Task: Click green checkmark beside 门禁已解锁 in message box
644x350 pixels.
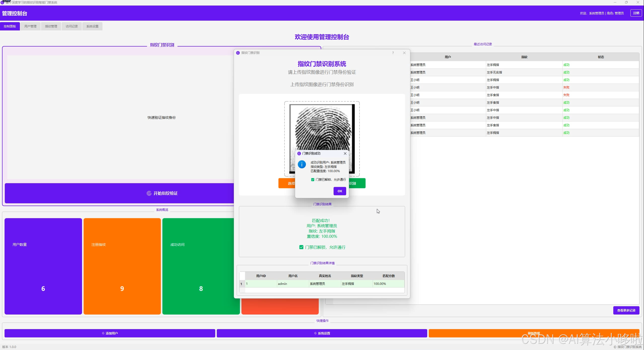Action: 313,180
